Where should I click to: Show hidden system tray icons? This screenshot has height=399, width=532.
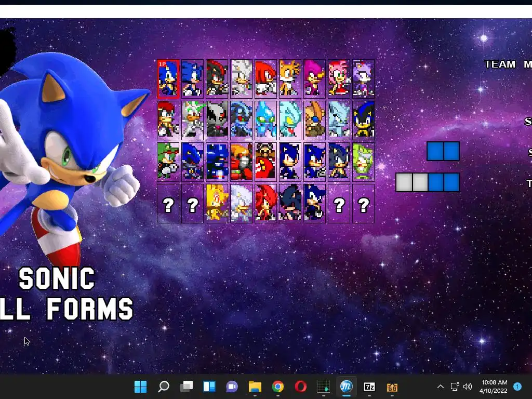441,387
